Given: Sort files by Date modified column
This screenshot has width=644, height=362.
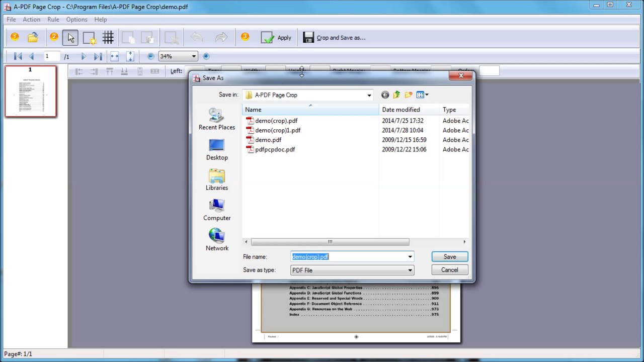Looking at the screenshot, I should click(409, 110).
